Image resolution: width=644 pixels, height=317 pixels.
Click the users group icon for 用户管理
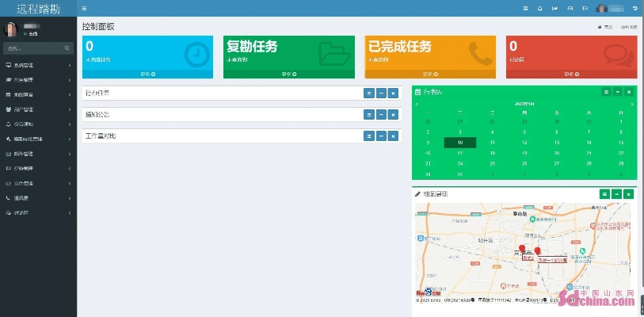pyautogui.click(x=8, y=109)
